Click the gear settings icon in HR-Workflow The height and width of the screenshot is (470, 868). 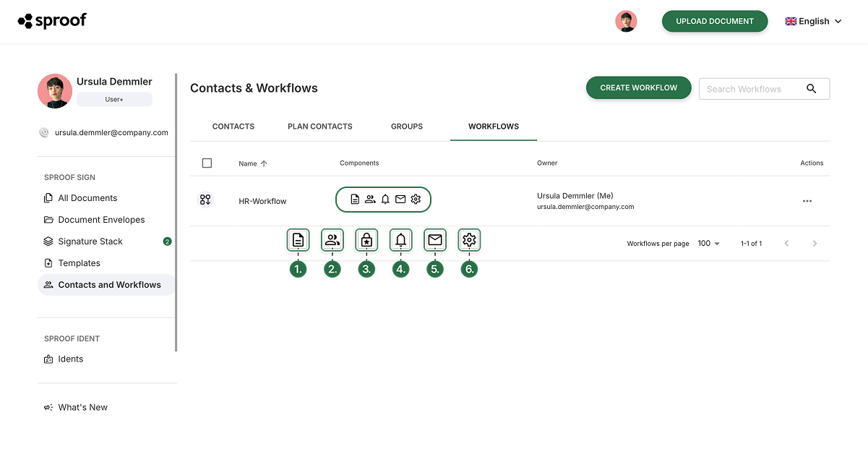[x=416, y=200]
